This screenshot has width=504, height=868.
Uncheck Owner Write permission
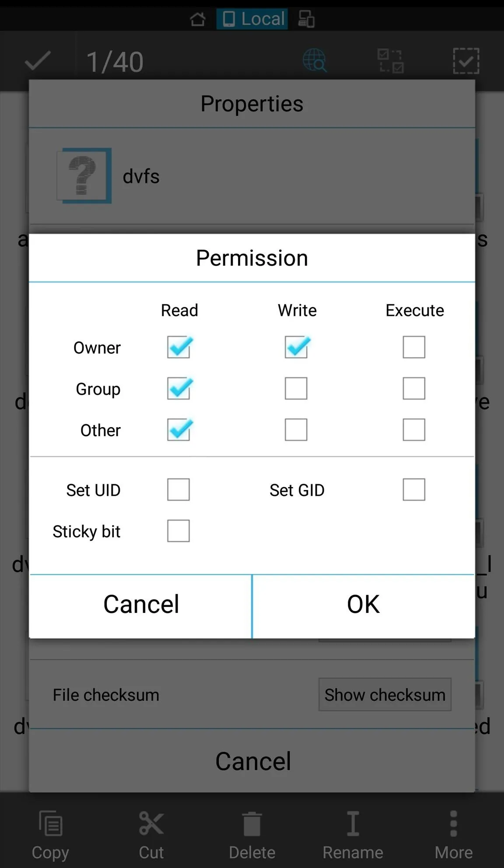(296, 347)
